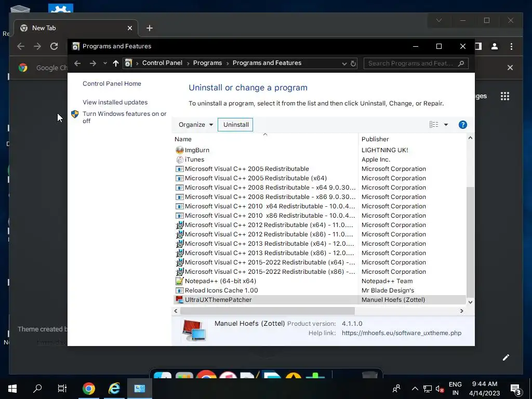Open the view options dropdown arrow
Viewport: 532px width, 399px height.
tap(446, 125)
